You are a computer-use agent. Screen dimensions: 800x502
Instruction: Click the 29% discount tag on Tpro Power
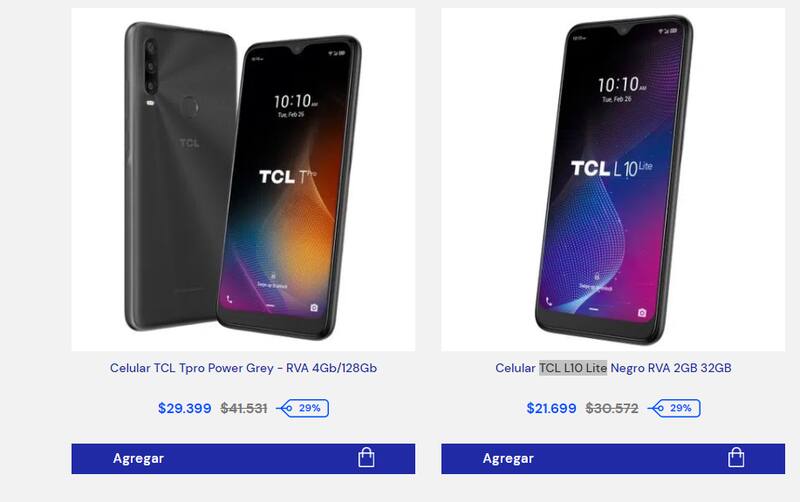(x=303, y=408)
